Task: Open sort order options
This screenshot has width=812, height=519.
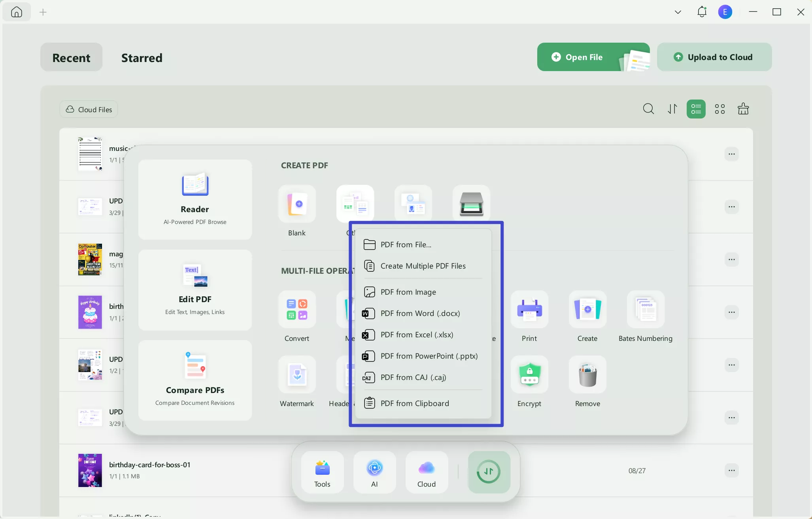Action: coord(672,109)
